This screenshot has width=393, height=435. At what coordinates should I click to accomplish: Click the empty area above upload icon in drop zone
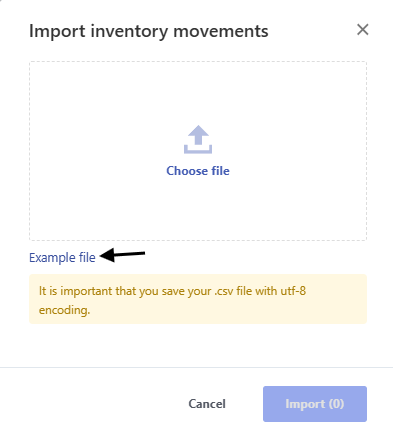[198, 92]
